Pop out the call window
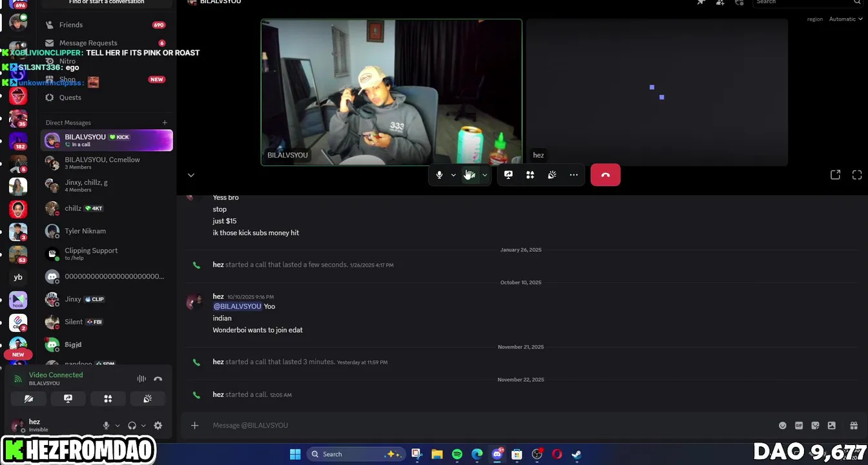Screen dimensions: 868x465 [x=835, y=175]
